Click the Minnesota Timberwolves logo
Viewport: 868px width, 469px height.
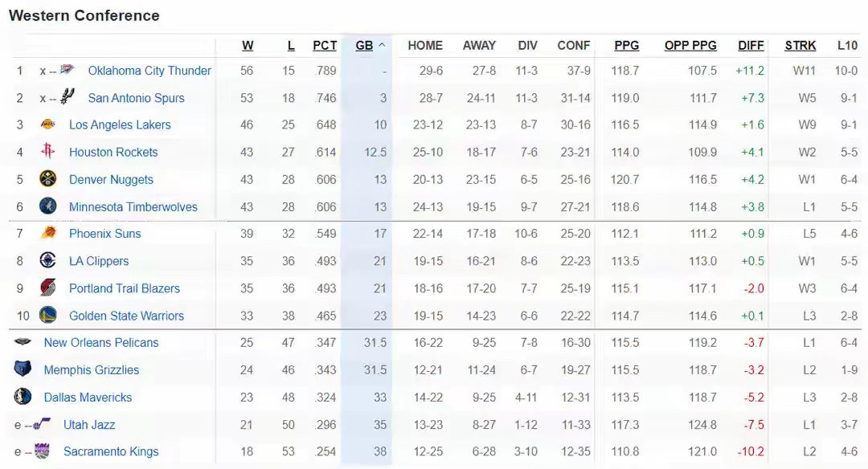[x=48, y=206]
